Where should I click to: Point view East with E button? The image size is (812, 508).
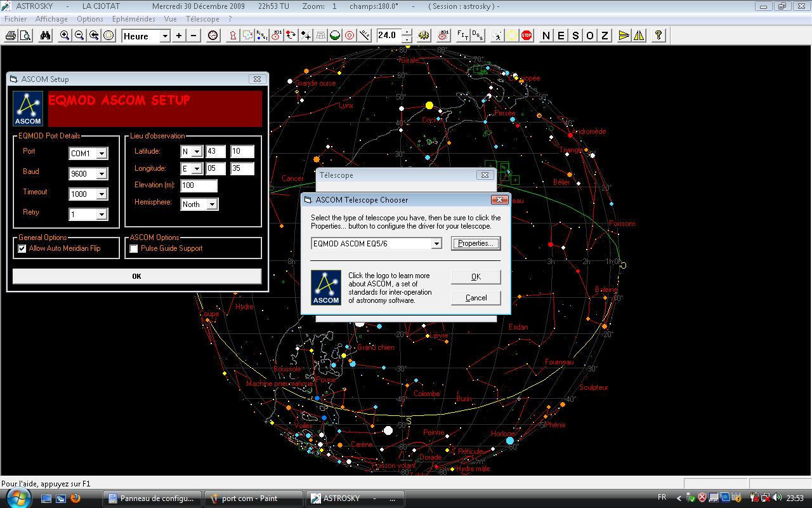click(561, 36)
